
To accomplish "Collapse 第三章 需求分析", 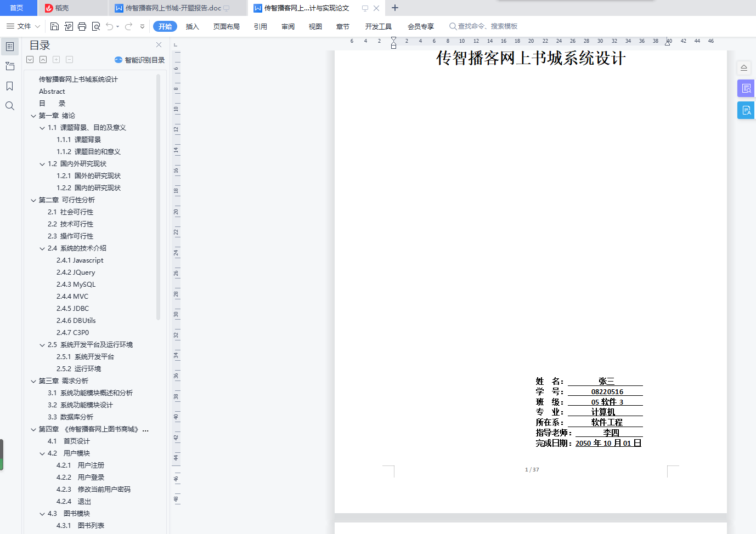I will tap(33, 381).
